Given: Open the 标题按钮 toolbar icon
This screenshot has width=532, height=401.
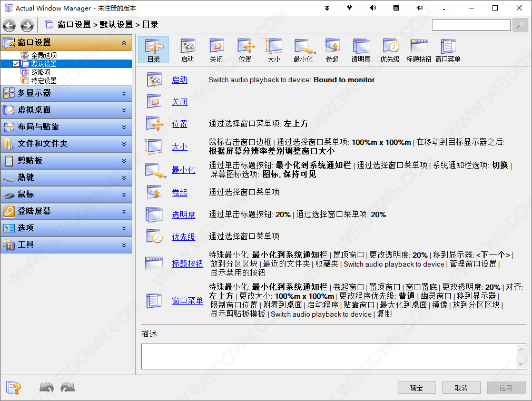Looking at the screenshot, I should click(419, 50).
